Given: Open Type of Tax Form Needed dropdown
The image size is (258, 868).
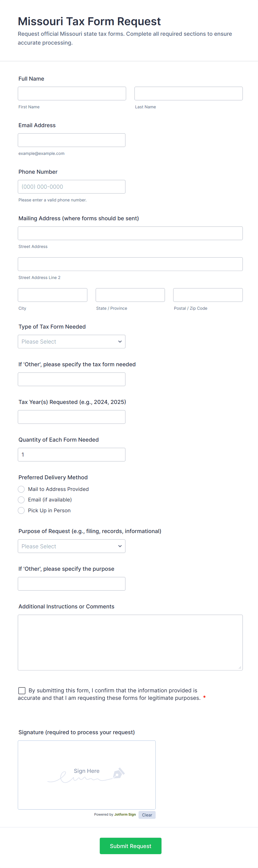Looking at the screenshot, I should coord(72,342).
